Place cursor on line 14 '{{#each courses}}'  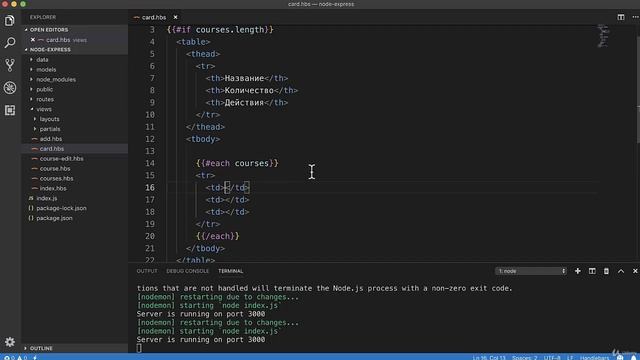pos(237,163)
